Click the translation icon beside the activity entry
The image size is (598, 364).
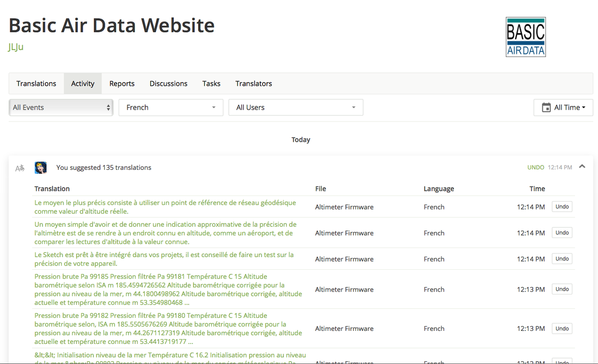pos(20,168)
